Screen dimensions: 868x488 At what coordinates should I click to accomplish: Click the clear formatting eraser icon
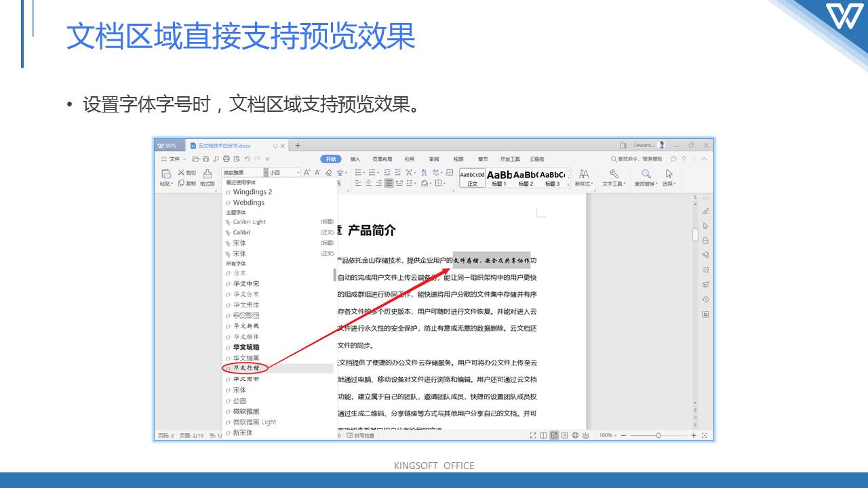click(329, 173)
